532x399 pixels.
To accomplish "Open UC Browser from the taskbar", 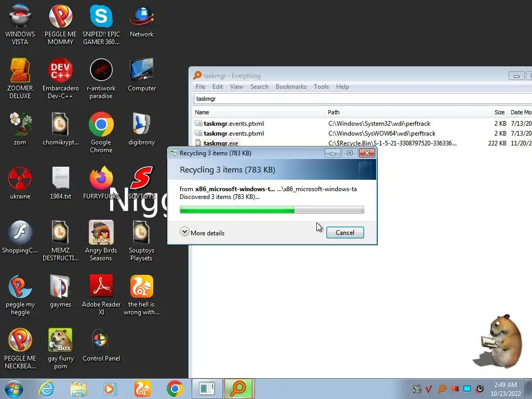I will click(142, 389).
